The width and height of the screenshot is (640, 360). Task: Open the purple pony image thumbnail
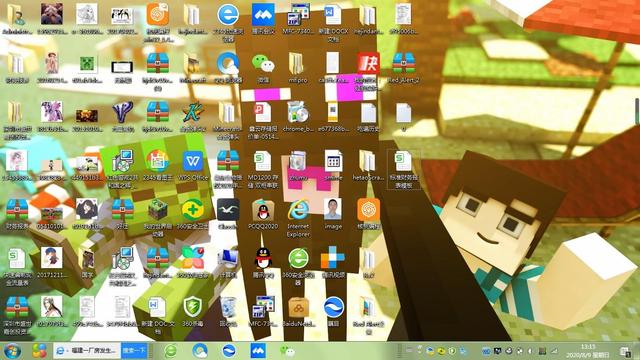[x=51, y=112]
